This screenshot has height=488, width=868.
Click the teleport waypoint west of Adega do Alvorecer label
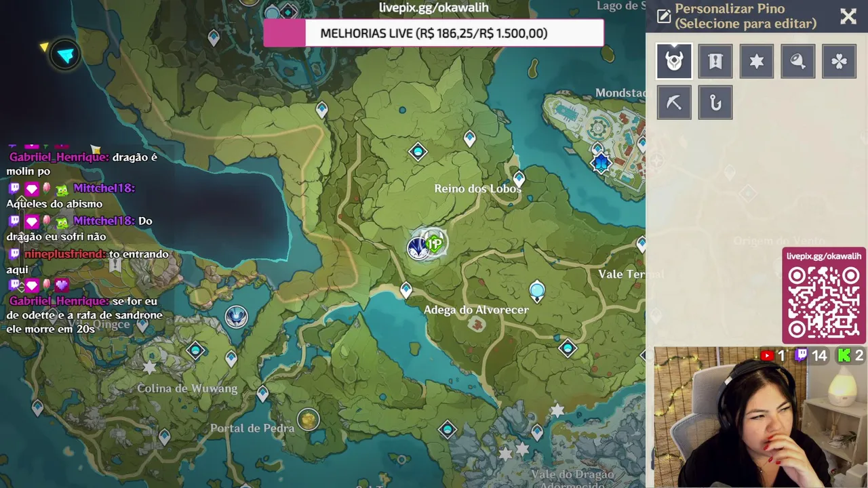[406, 290]
